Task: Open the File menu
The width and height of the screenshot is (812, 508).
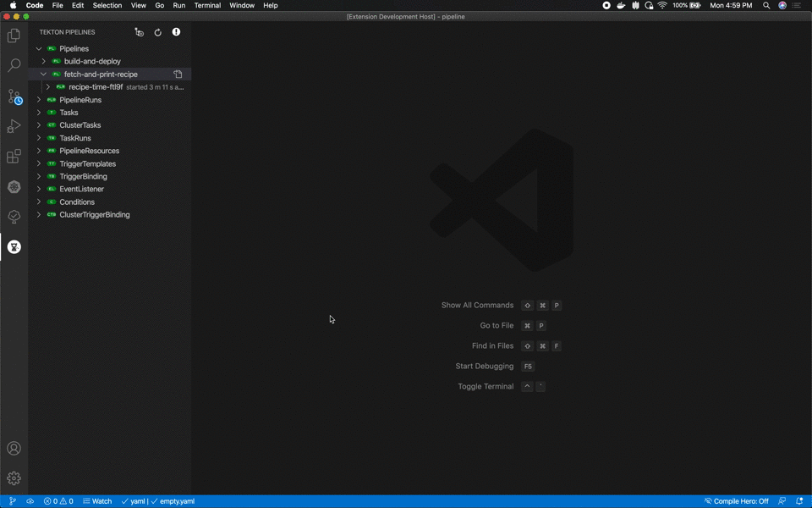Action: pos(58,5)
